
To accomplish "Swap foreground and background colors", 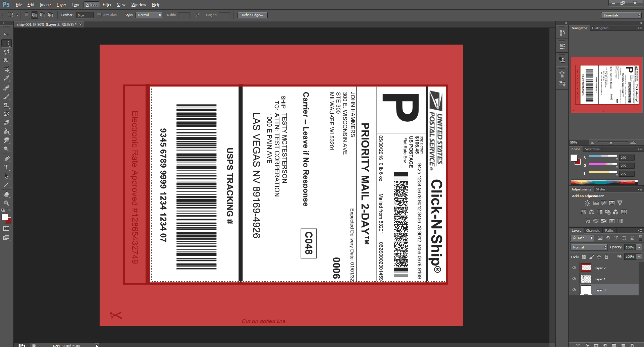I will pos(9,210).
